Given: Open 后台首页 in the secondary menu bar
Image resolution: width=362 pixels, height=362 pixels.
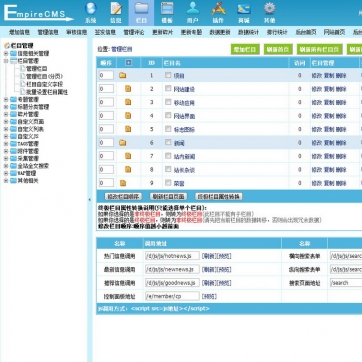Looking at the screenshot, I should click(x=306, y=32).
